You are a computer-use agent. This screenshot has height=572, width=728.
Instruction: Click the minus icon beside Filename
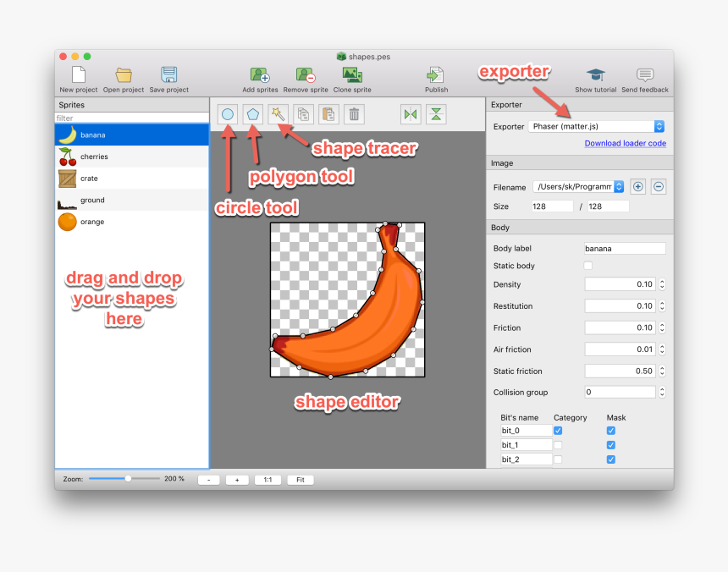tap(659, 187)
